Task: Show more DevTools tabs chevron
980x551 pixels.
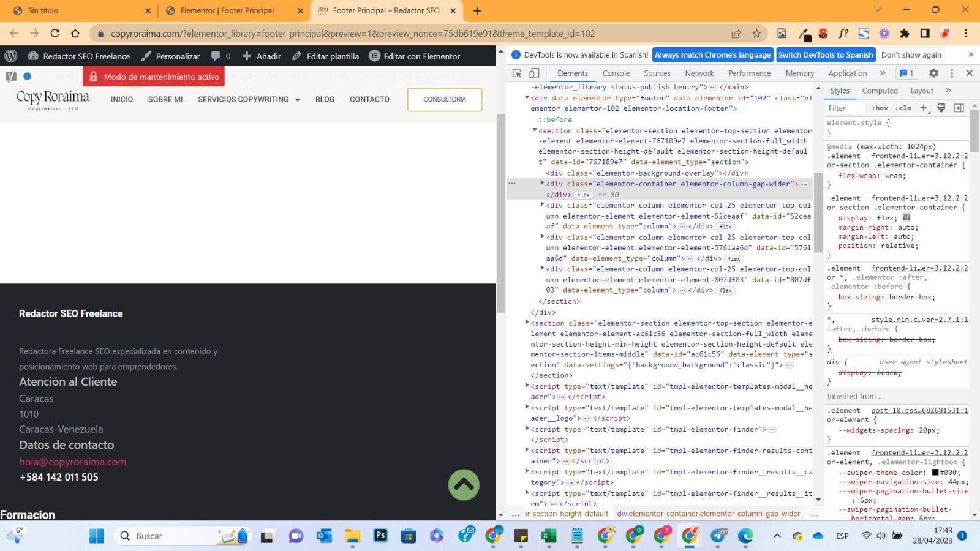Action: (883, 73)
